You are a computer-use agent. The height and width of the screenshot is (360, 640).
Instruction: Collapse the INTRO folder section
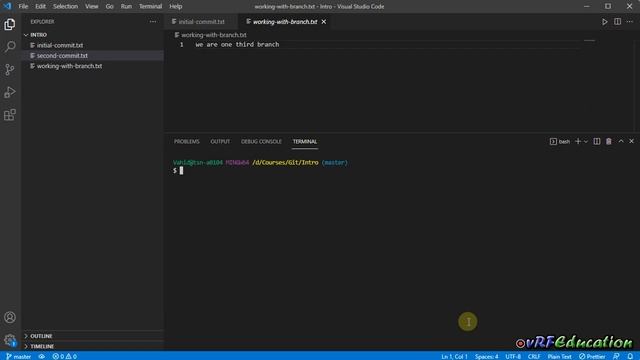(93, 35)
